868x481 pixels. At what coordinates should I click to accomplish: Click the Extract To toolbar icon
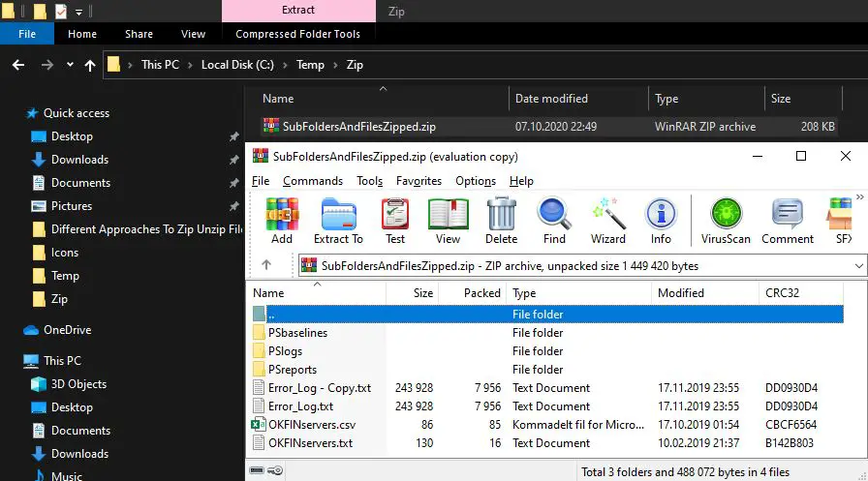pyautogui.click(x=338, y=221)
